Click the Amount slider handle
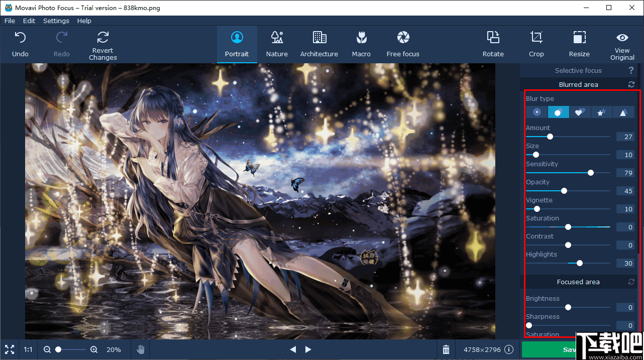644x360 pixels. point(550,137)
